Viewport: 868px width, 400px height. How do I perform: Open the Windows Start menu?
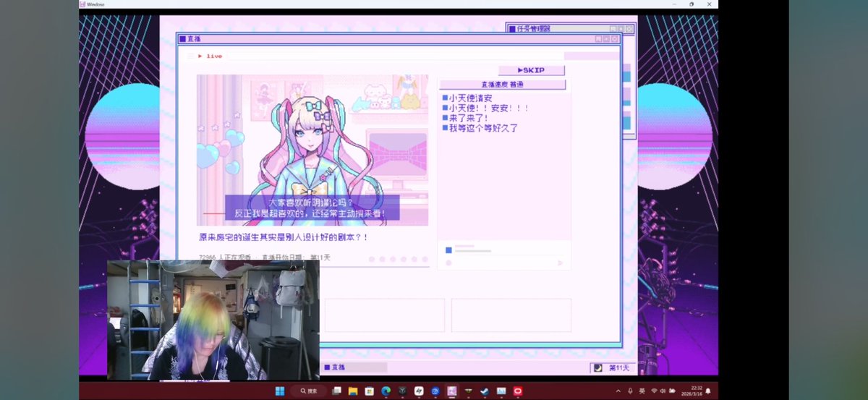pos(279,391)
